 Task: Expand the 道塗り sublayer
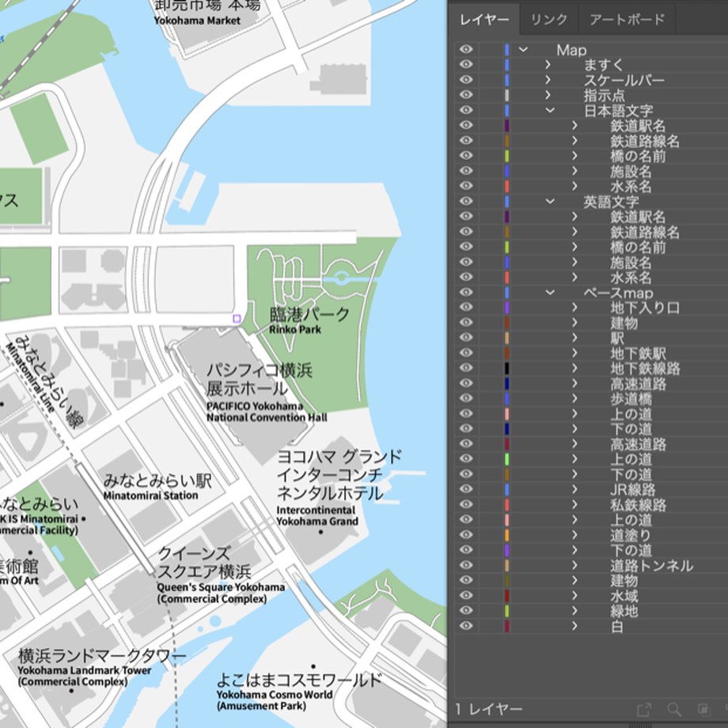pyautogui.click(x=574, y=535)
